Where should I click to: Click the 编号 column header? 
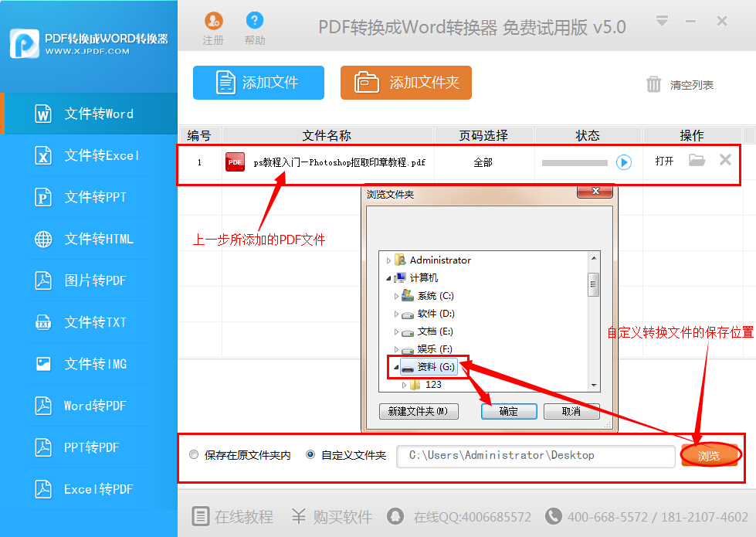pyautogui.click(x=199, y=135)
